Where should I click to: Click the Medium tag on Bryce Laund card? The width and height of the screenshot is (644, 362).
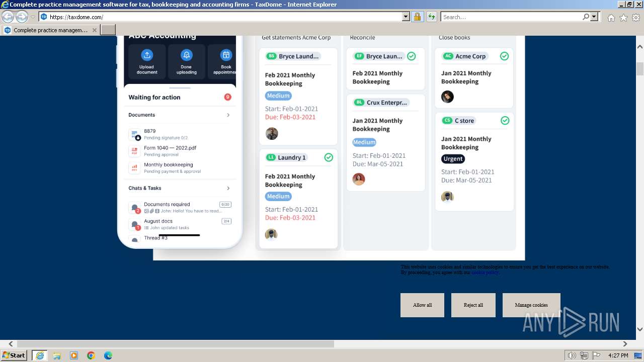[x=278, y=96]
